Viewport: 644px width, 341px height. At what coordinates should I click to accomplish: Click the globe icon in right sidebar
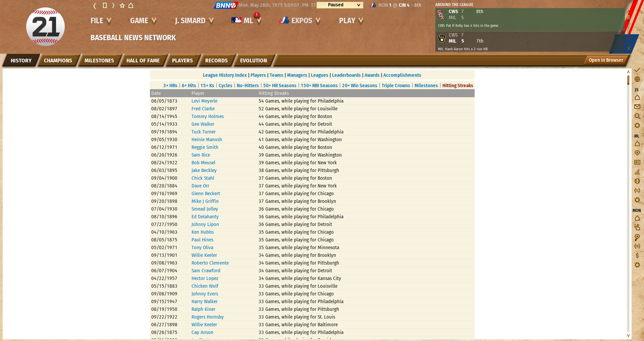point(637,79)
